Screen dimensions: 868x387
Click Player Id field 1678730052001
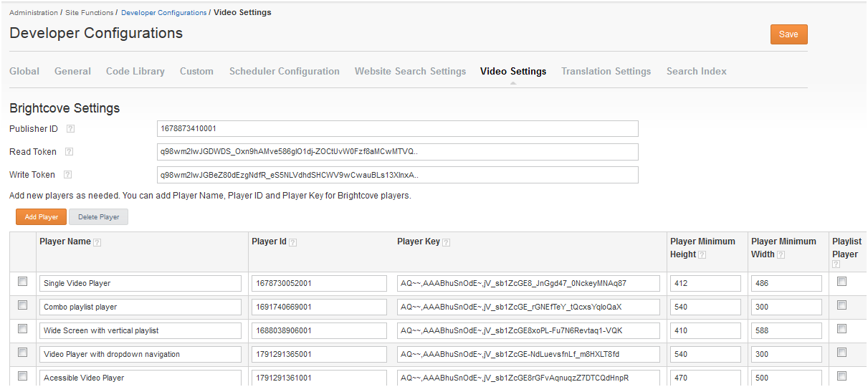tap(318, 283)
